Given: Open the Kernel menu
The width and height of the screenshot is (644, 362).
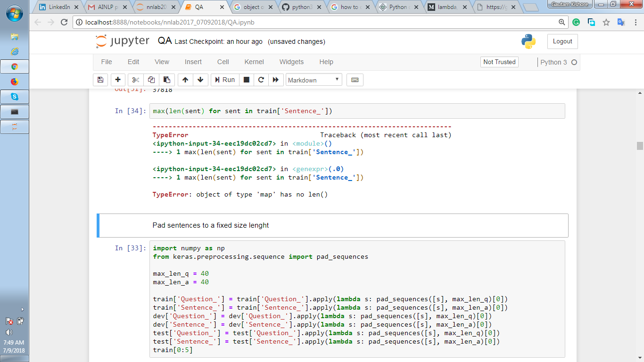Looking at the screenshot, I should tap(254, 62).
